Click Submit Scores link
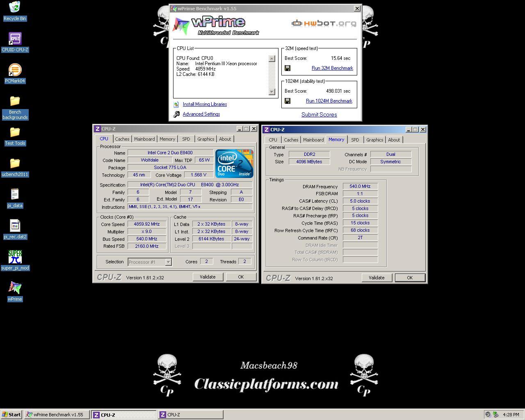 point(319,114)
